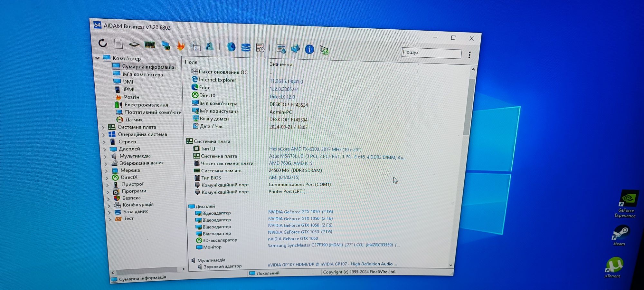The width and height of the screenshot is (644, 290).
Task: Click the window-with-globe remote toolbar icon
Action: point(281,49)
